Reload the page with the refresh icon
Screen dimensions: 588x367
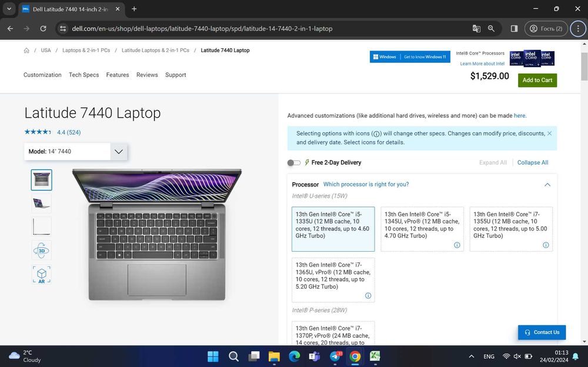43,28
